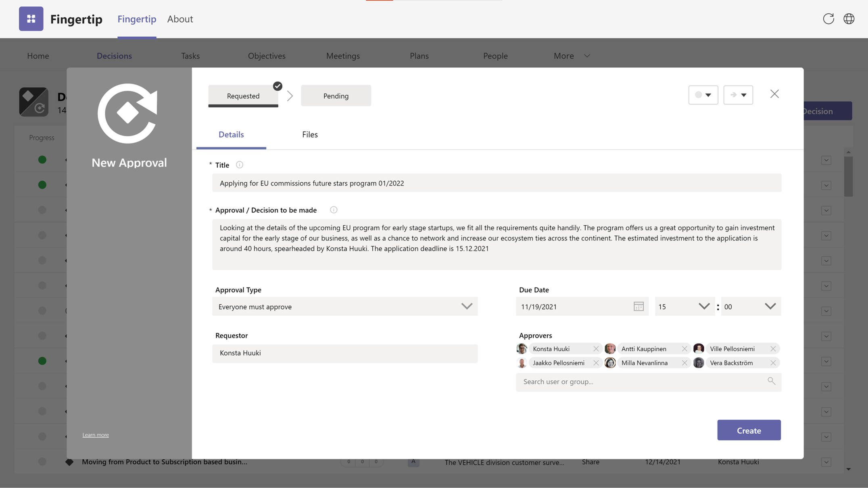Click the Decisions page logo icon behind dialog
Image resolution: width=868 pixels, height=488 pixels.
[x=33, y=102]
